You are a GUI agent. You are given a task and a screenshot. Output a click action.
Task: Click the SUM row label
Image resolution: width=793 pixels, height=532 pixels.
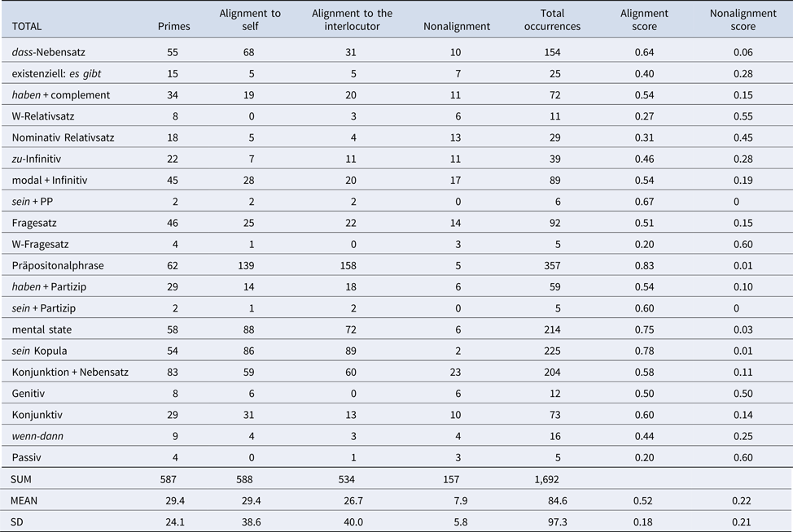click(x=24, y=477)
